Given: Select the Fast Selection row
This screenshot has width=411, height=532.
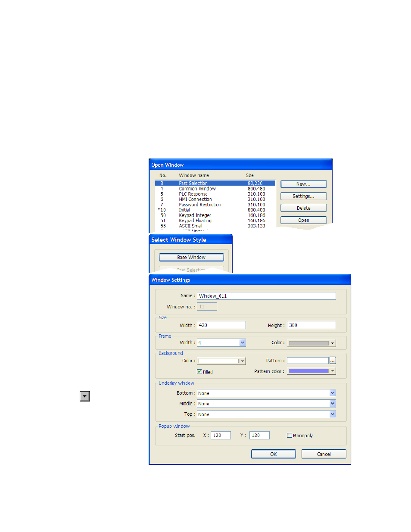Looking at the screenshot, I should (x=215, y=183).
